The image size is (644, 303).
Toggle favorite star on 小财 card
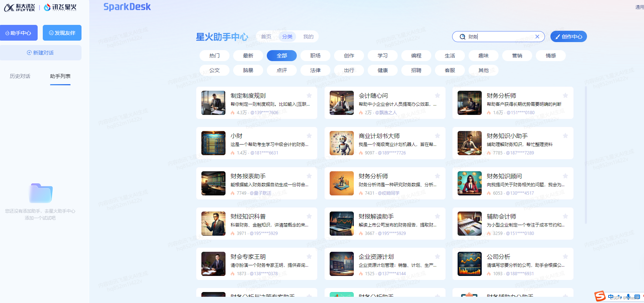pos(309,136)
